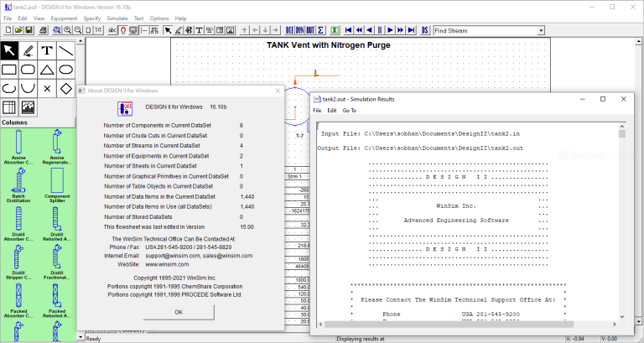
Task: Click OK in About DESIGN II dialog
Action: [x=179, y=312]
